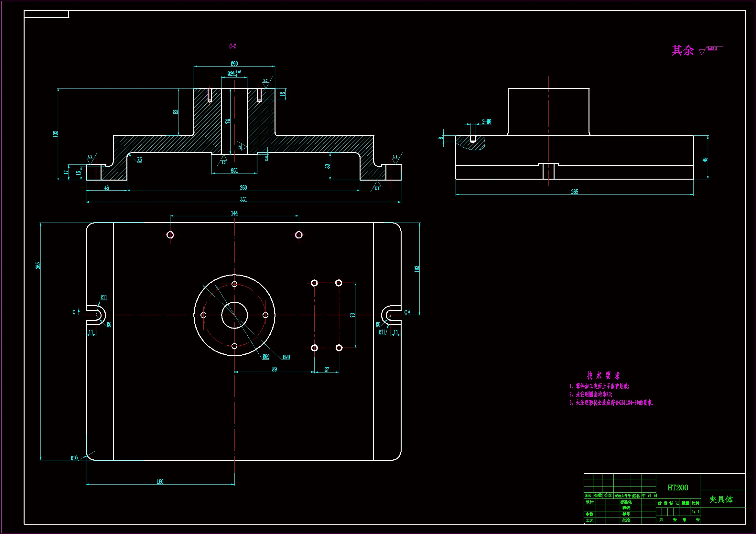Select the 2-M6 thread callout
The height and width of the screenshot is (534, 756).
point(486,122)
